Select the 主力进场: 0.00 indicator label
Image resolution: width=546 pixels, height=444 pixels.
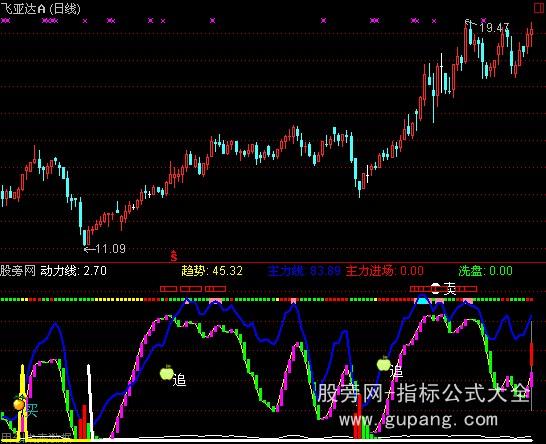(385, 271)
